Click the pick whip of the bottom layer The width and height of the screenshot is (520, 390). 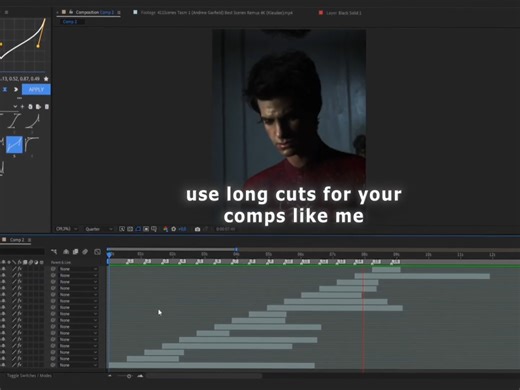(53, 365)
